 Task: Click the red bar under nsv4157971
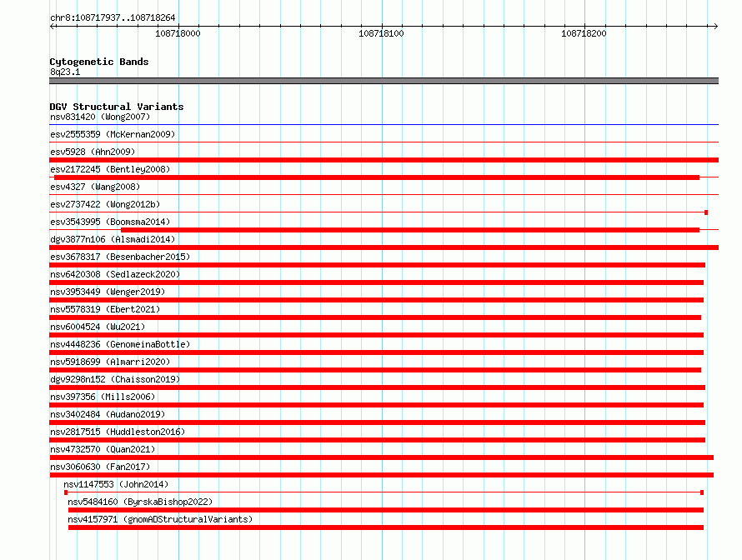tap(386, 527)
